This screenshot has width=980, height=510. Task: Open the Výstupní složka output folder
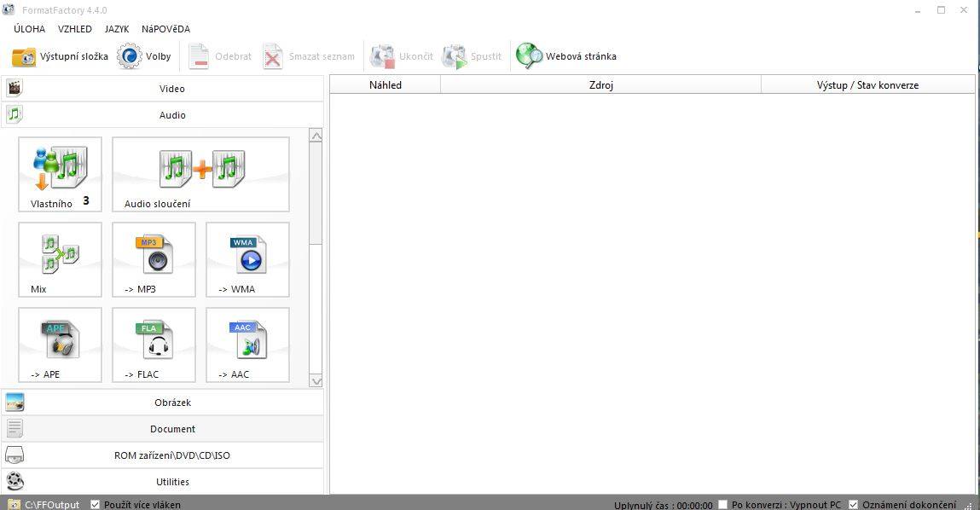[60, 56]
